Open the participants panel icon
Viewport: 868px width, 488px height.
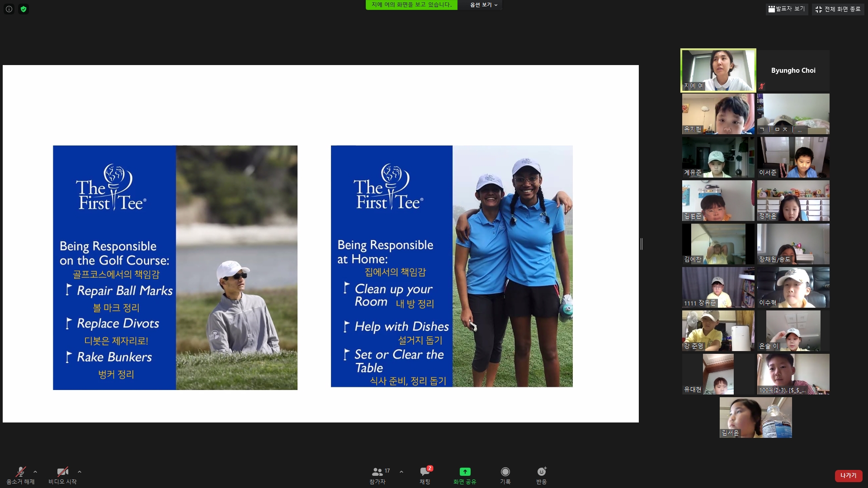tap(377, 472)
